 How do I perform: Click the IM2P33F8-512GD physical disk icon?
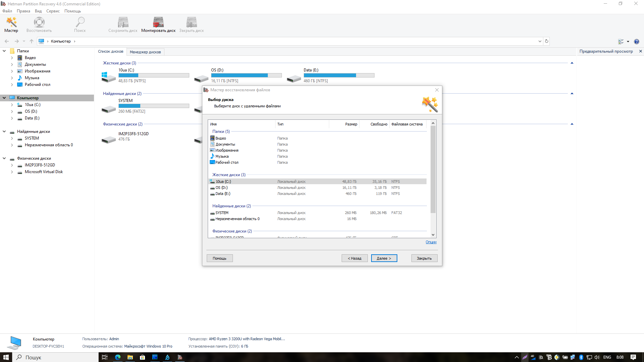(109, 139)
